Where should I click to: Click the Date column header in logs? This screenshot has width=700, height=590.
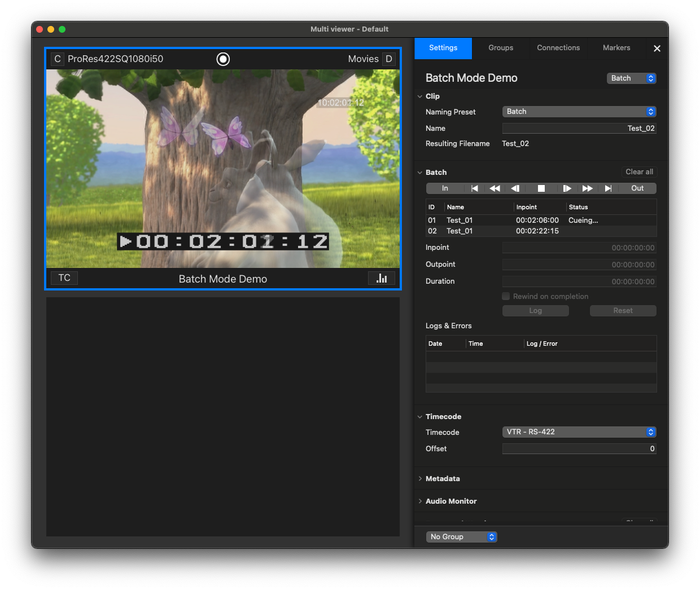(x=445, y=344)
